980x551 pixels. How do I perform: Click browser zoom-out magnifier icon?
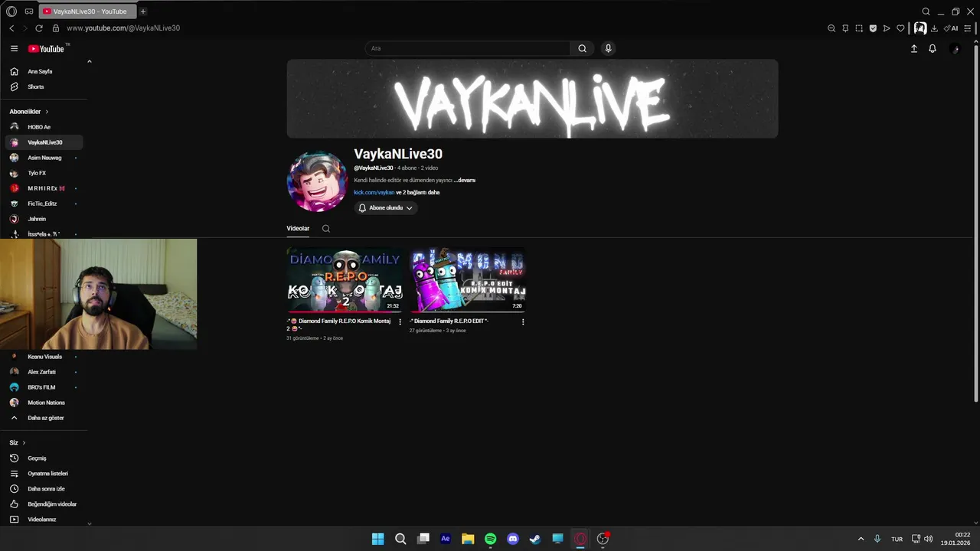pos(831,28)
